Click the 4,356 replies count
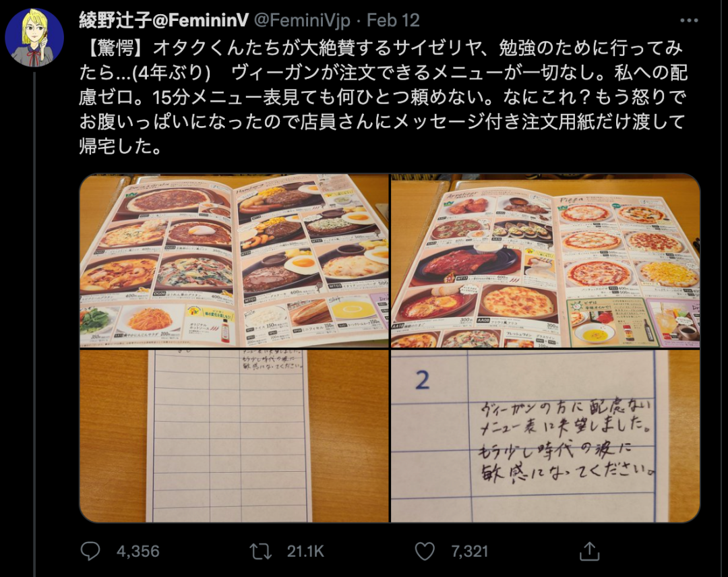The image size is (728, 577). click(x=138, y=551)
